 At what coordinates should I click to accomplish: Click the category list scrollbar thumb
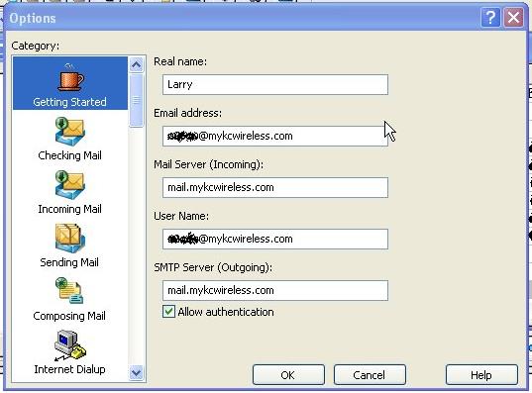pos(137,100)
